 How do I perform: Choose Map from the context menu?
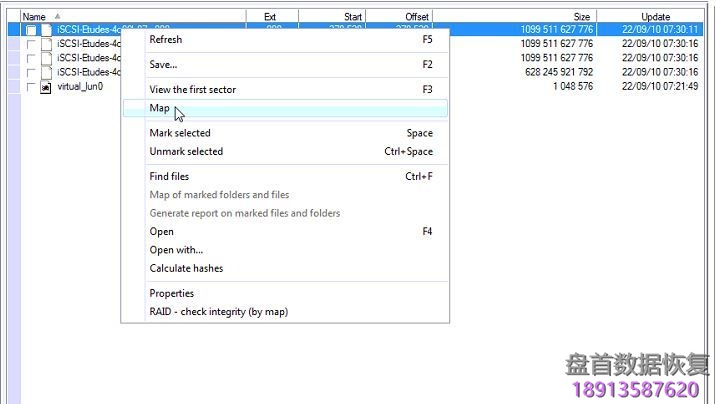coord(159,108)
